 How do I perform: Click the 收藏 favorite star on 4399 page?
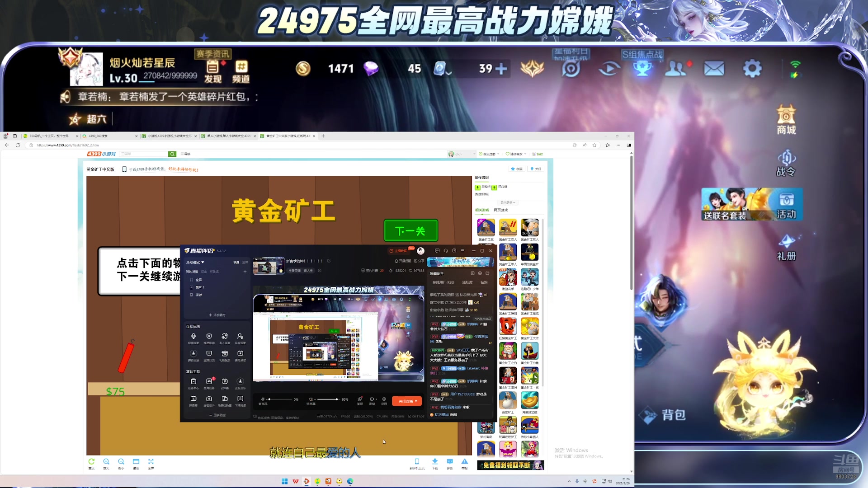click(x=516, y=169)
